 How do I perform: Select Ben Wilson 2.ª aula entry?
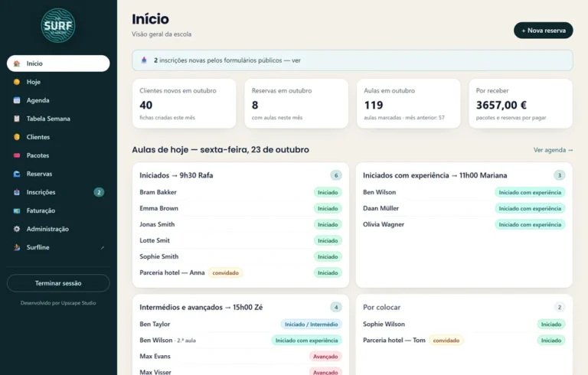pyautogui.click(x=168, y=340)
